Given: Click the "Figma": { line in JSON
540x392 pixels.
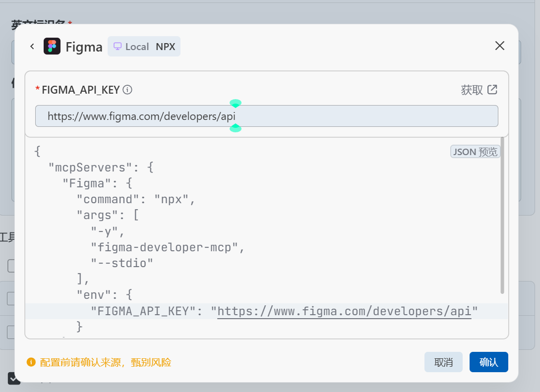Looking at the screenshot, I should [98, 183].
